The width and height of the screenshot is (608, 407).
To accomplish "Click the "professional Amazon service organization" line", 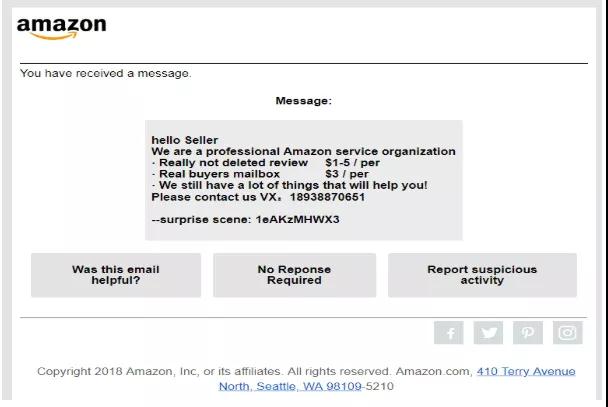I will 303,152.
